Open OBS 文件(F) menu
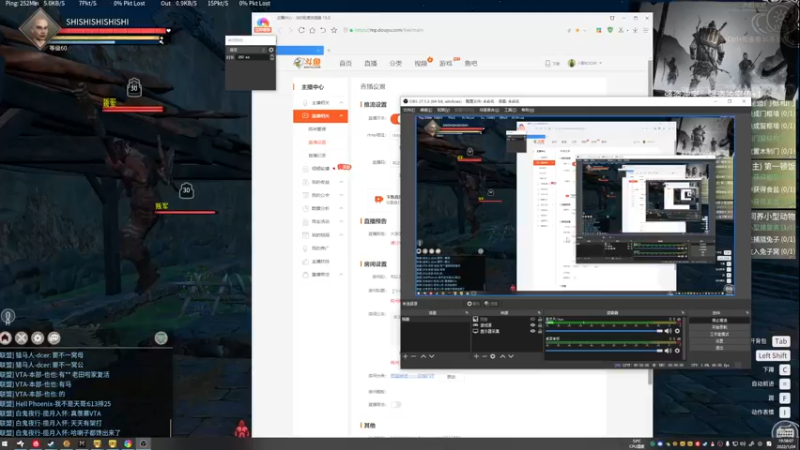800x450 pixels. [x=409, y=110]
